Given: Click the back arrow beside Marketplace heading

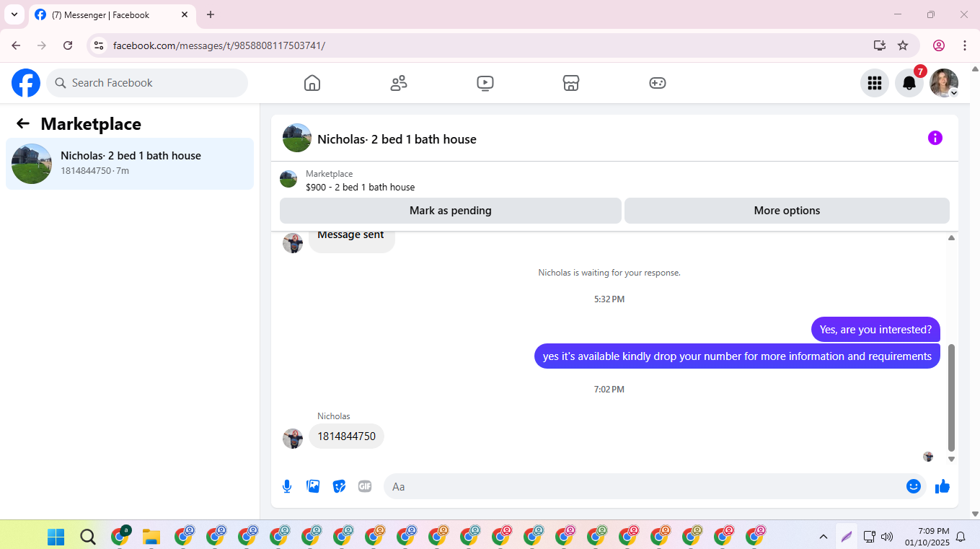Looking at the screenshot, I should point(23,123).
